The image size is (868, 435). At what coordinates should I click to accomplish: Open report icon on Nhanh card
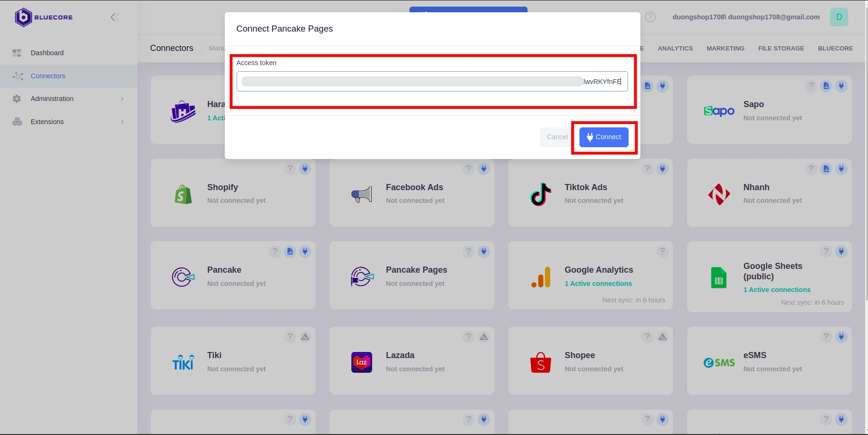pos(826,169)
